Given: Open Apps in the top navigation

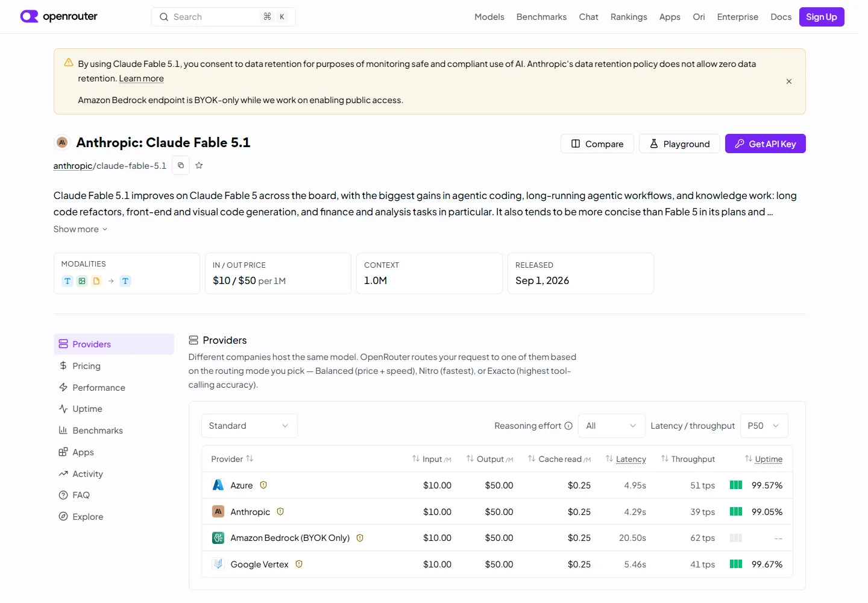Looking at the screenshot, I should point(670,17).
